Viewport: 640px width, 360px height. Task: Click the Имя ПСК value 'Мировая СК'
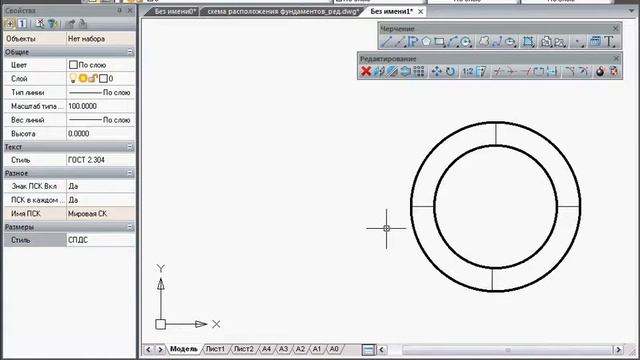click(100, 213)
